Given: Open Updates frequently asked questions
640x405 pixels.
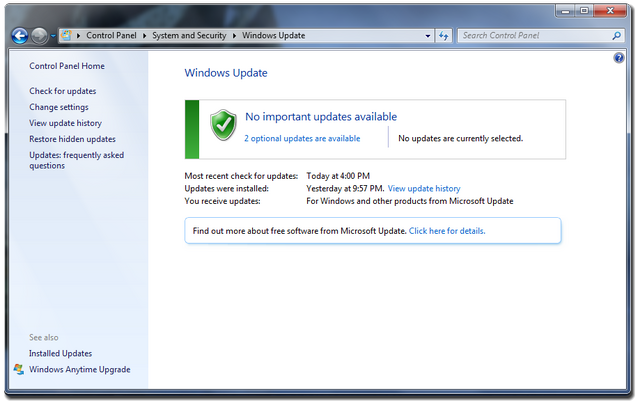Looking at the screenshot, I should point(76,160).
